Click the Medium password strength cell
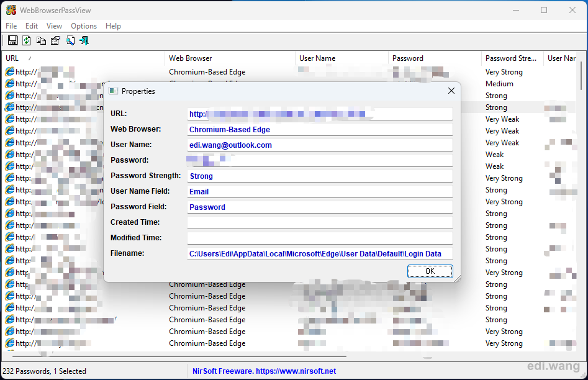 pos(499,84)
